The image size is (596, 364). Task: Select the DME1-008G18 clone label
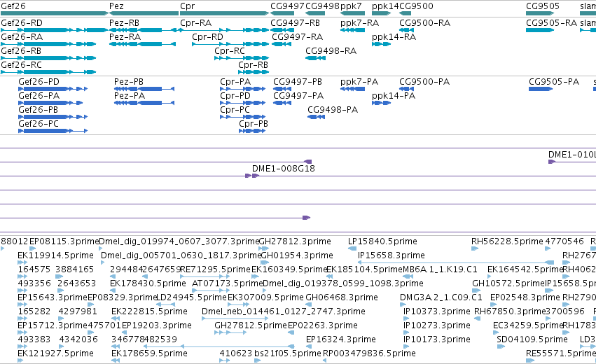click(284, 168)
